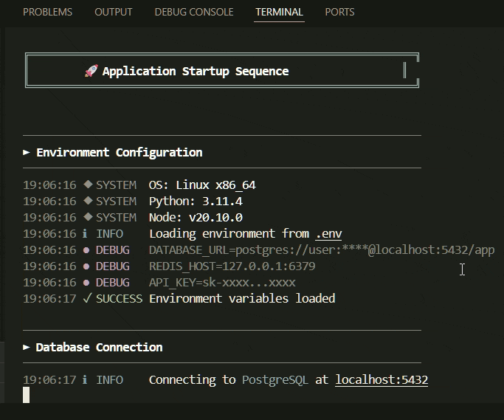504x420 pixels.
Task: Click the debug dot on the REDIS_HOST line
Action: pyautogui.click(x=86, y=266)
